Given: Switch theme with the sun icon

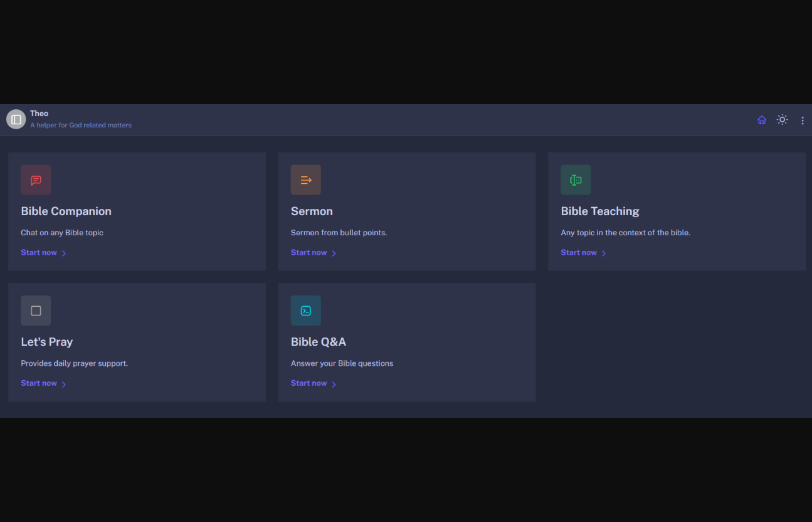Looking at the screenshot, I should 782,120.
